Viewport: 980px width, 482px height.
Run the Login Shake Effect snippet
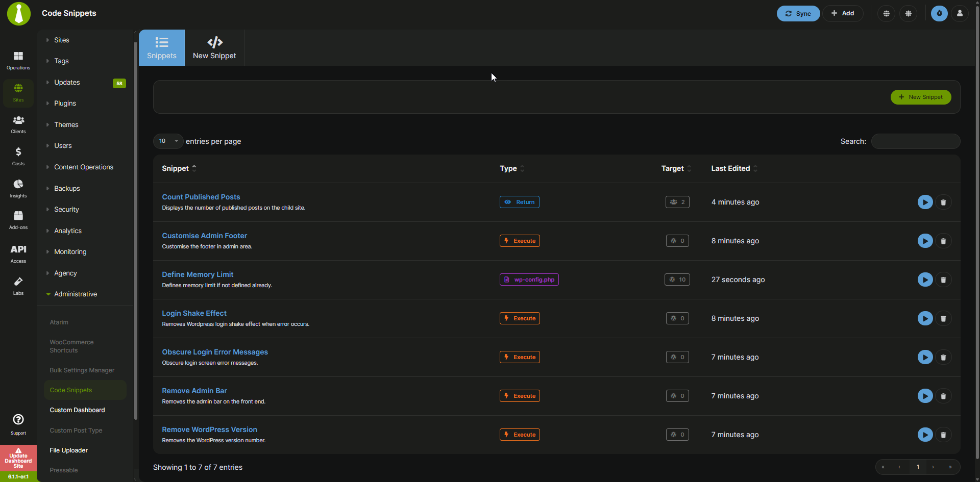(x=925, y=318)
